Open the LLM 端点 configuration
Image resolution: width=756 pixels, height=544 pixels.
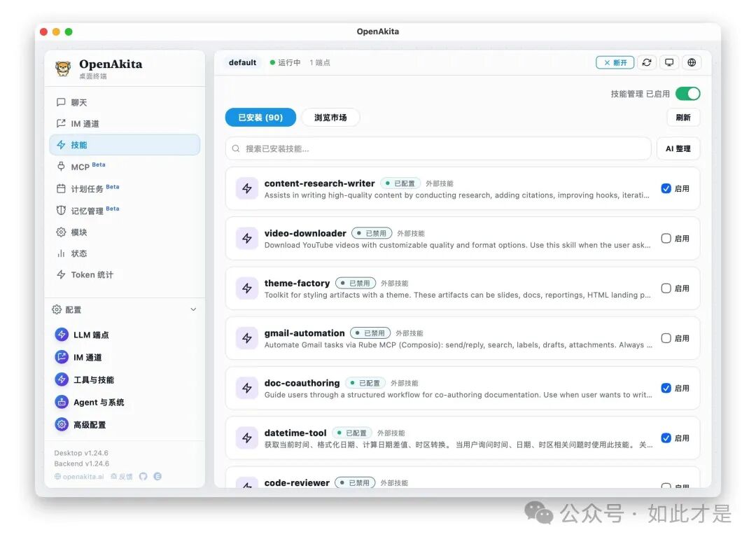tap(92, 335)
